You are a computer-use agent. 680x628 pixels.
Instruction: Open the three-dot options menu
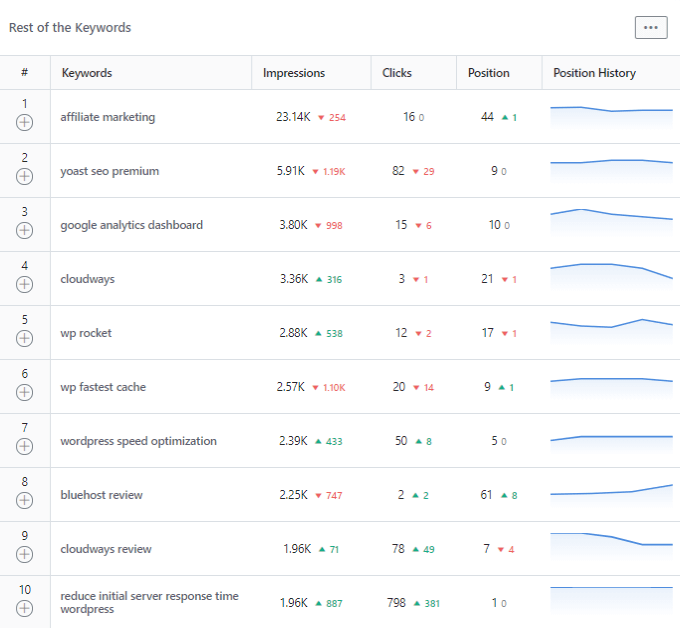point(651,27)
